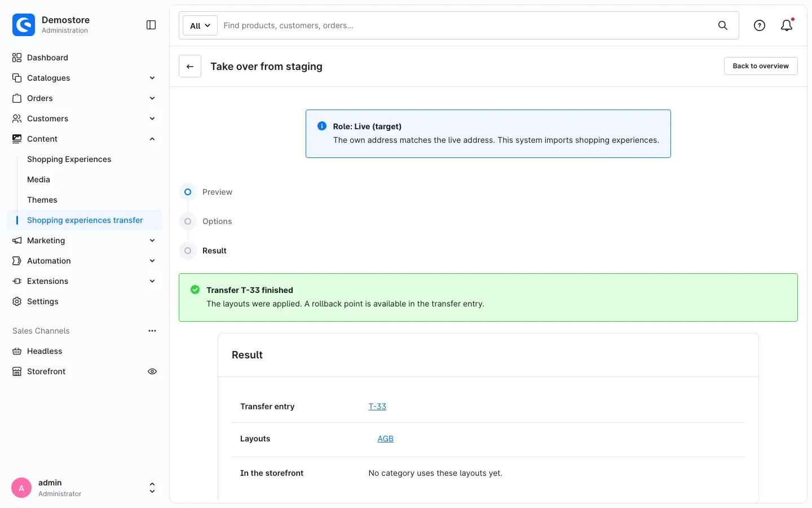
Task: Focus the Find products search field
Action: point(467,25)
